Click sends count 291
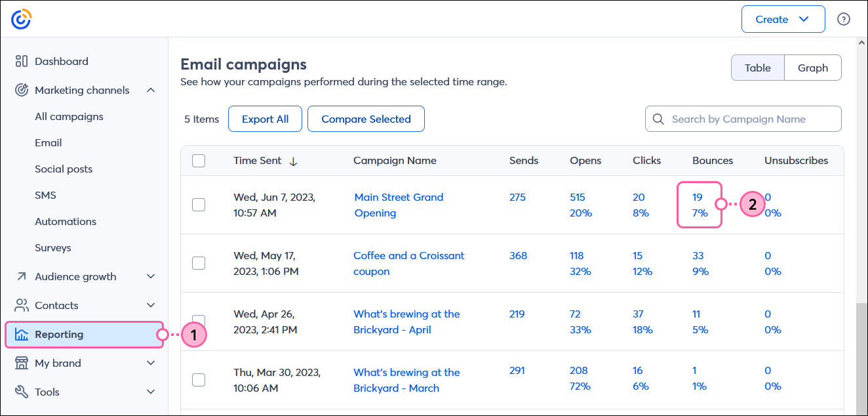This screenshot has height=416, width=868. [x=517, y=370]
